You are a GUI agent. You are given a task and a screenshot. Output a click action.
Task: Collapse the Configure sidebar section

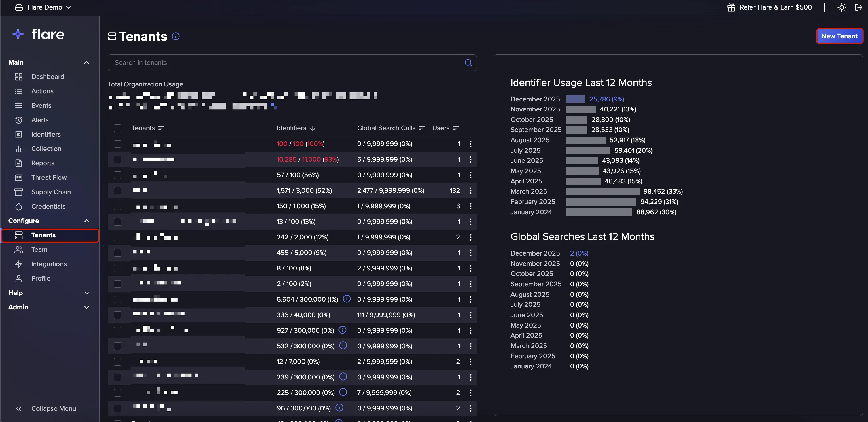point(86,221)
